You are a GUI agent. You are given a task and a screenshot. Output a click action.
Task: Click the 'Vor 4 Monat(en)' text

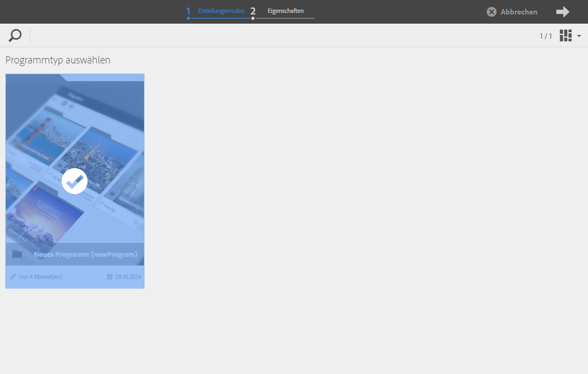click(x=40, y=277)
